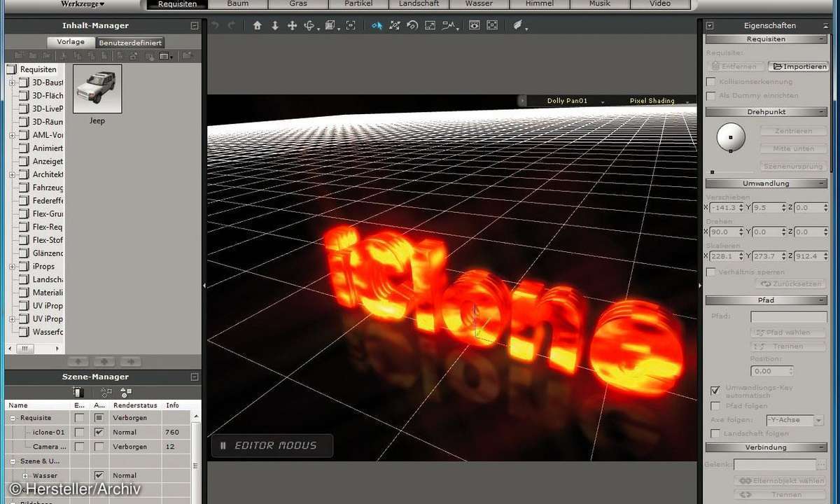Switch to the Landschaft tab
This screenshot has width=840, height=504.
pyautogui.click(x=419, y=4)
